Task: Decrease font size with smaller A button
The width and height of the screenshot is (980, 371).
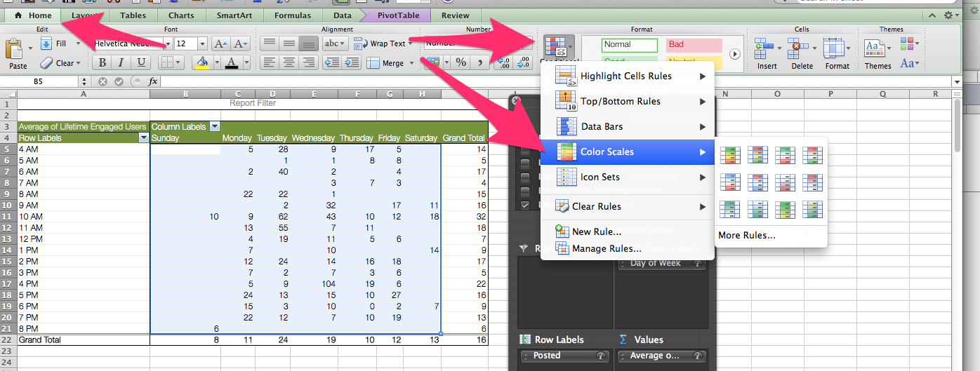Action: click(x=239, y=43)
